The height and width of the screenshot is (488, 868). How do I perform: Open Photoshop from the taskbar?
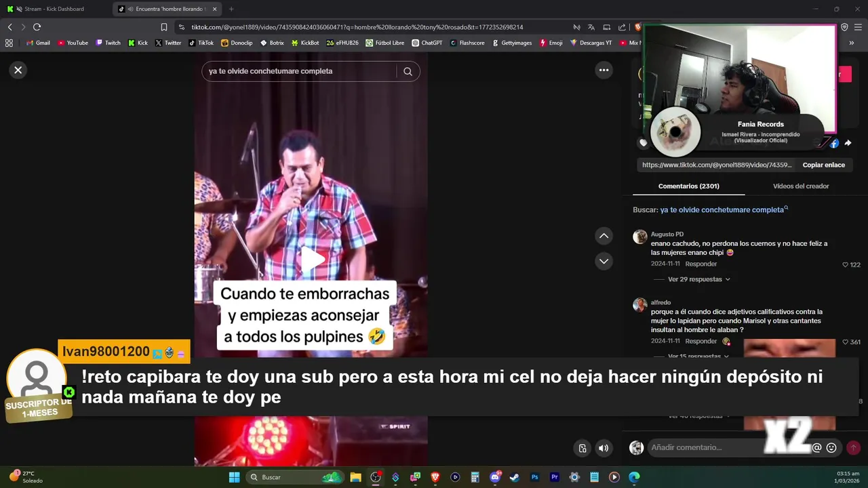click(534, 477)
